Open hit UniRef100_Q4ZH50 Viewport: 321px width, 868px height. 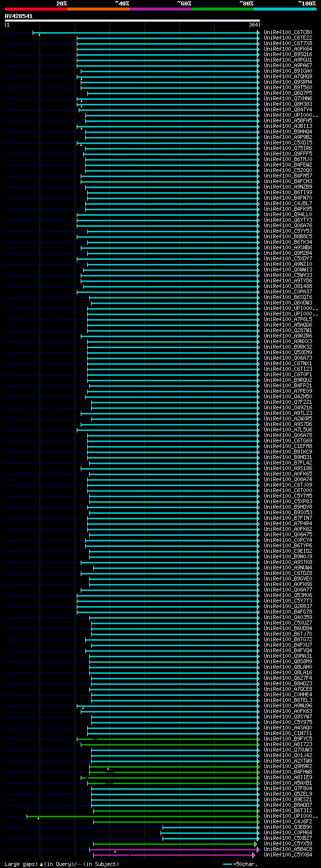pos(288,397)
